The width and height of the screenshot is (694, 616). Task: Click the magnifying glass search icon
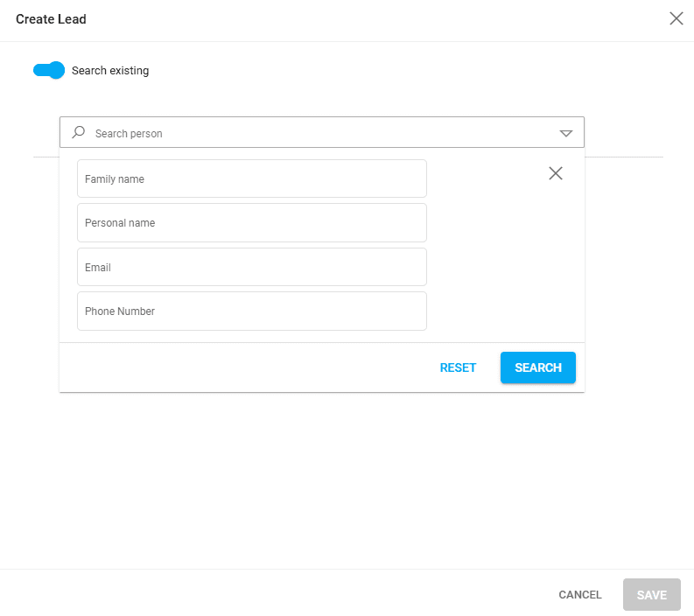coord(79,133)
